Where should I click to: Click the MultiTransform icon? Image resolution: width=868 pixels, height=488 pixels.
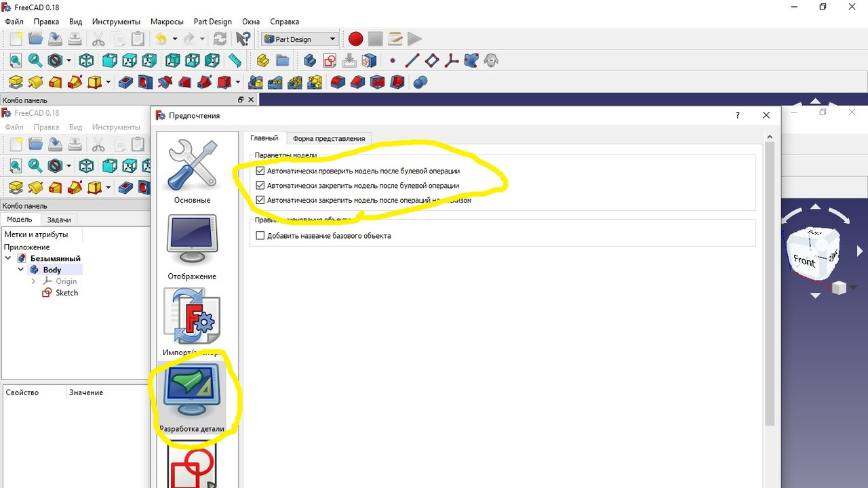coord(315,83)
